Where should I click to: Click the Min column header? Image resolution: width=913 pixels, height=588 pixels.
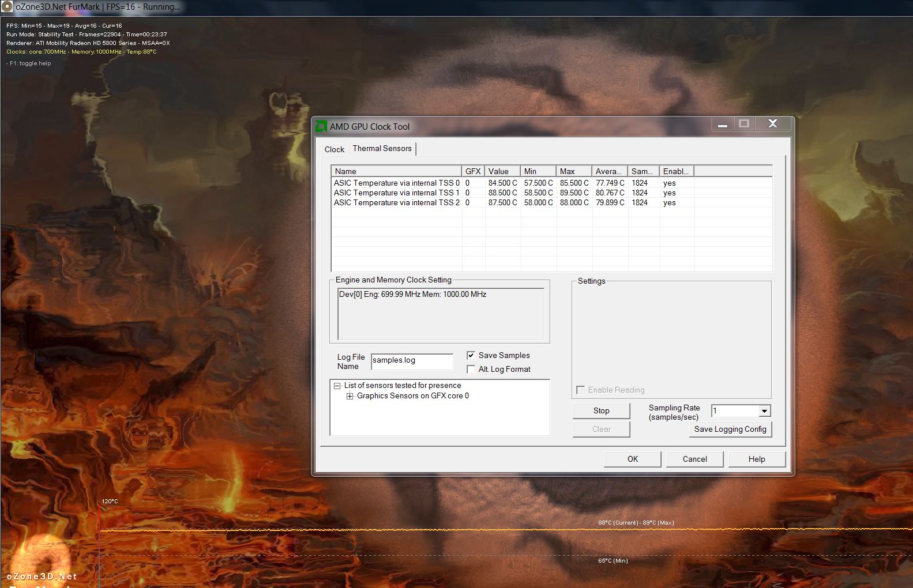coord(539,171)
